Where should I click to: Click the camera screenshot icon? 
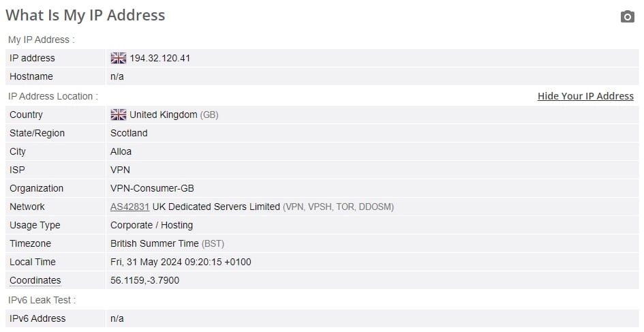(x=627, y=16)
